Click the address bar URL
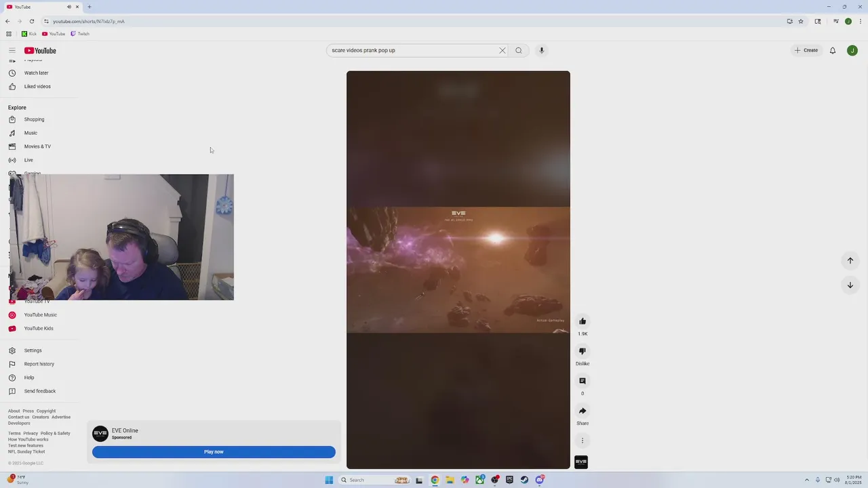 [89, 21]
